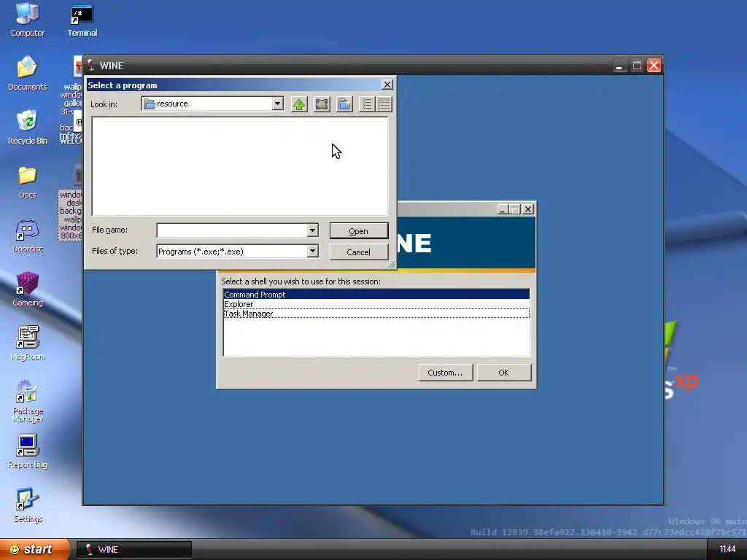
Task: Click Cancel in Select a program
Action: [359, 252]
